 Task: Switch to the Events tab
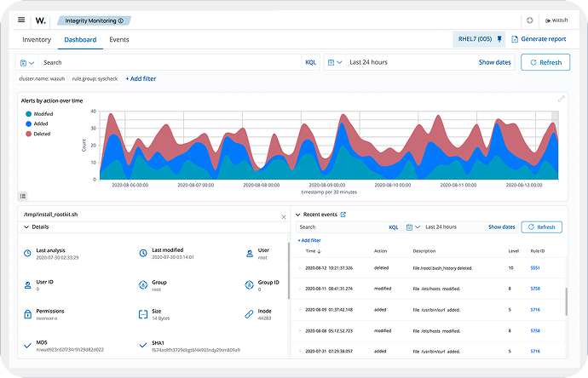click(x=119, y=39)
